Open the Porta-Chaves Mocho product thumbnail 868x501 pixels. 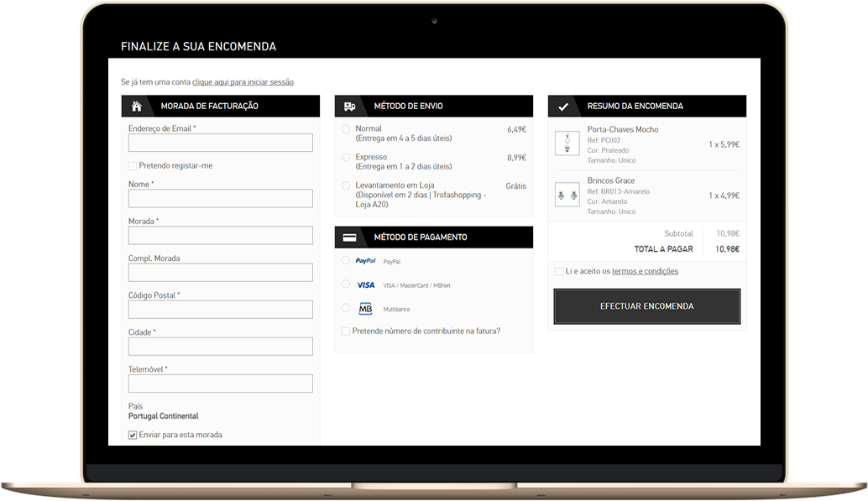pyautogui.click(x=567, y=144)
